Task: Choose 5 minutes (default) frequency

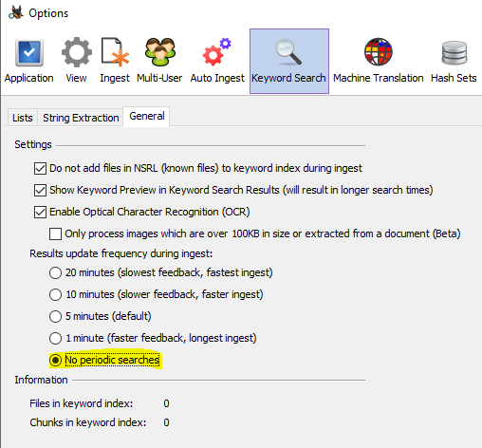Action: (55, 316)
